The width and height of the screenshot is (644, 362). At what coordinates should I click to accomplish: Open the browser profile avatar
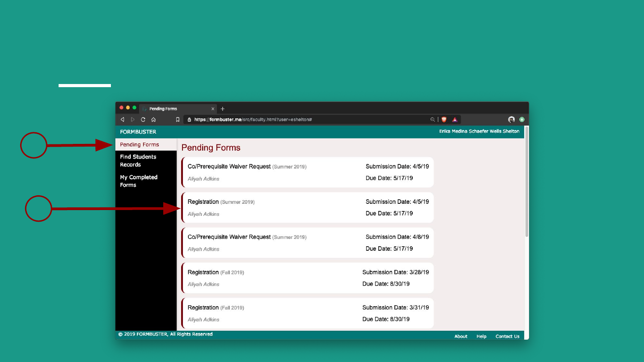(512, 120)
